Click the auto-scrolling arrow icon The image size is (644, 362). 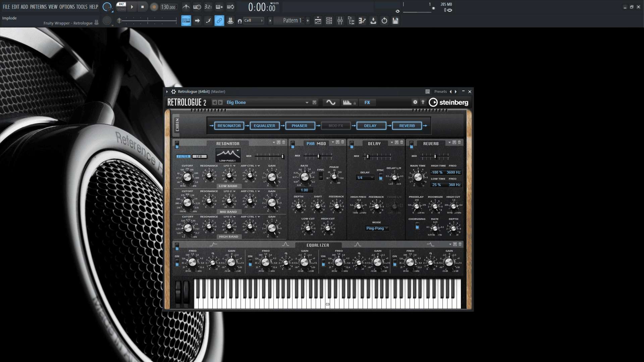(197, 21)
